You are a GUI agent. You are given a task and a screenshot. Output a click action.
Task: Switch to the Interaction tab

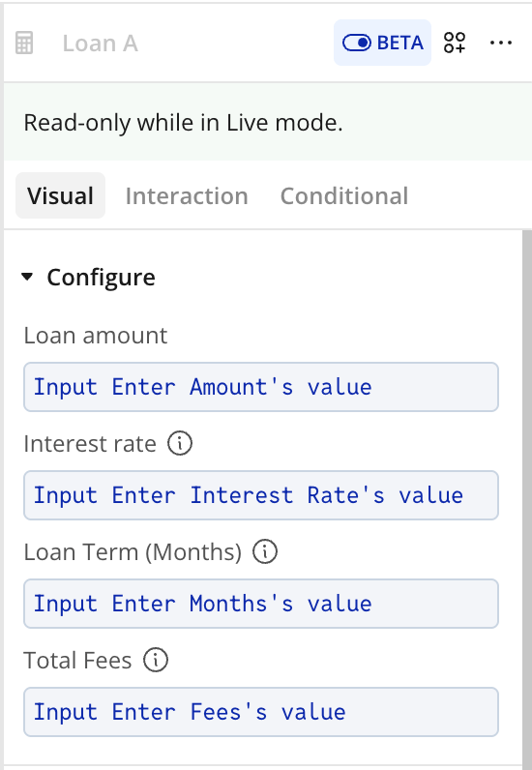tap(187, 195)
